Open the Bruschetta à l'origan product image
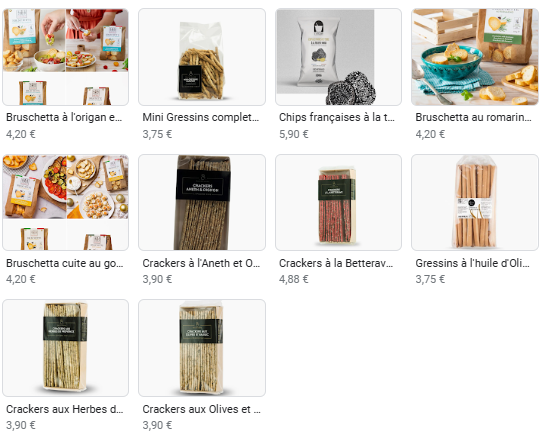 click(x=65, y=57)
